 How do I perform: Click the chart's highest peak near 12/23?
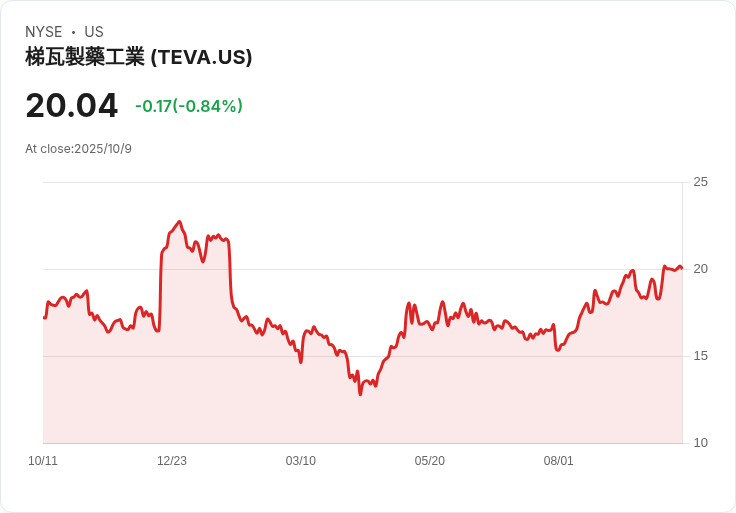tap(179, 222)
